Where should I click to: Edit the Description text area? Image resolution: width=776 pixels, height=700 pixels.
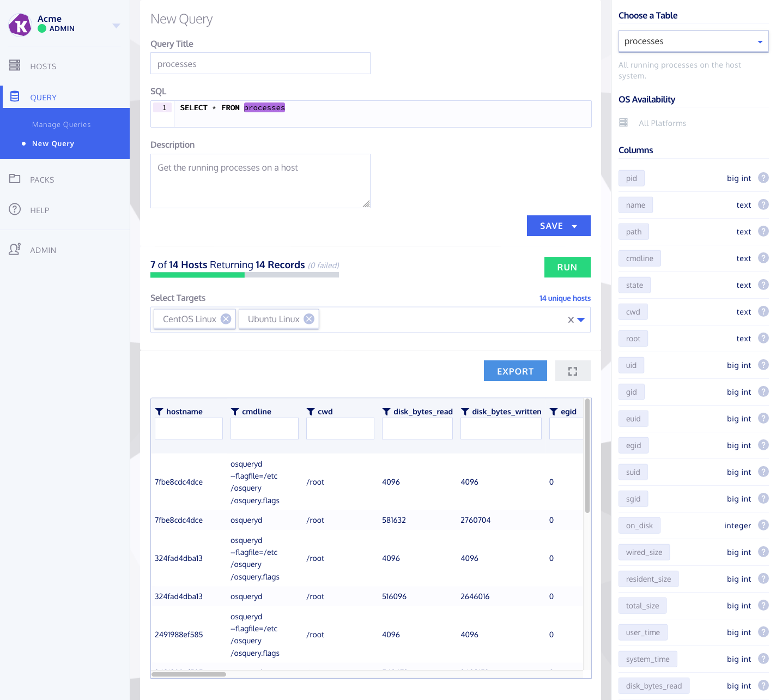coord(260,181)
